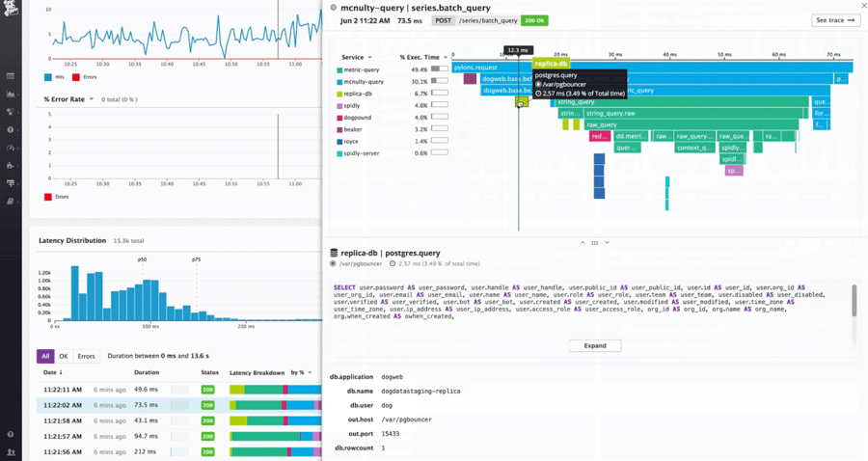868x461 pixels.
Task: Open the Datadog logo home icon
Action: point(11,8)
